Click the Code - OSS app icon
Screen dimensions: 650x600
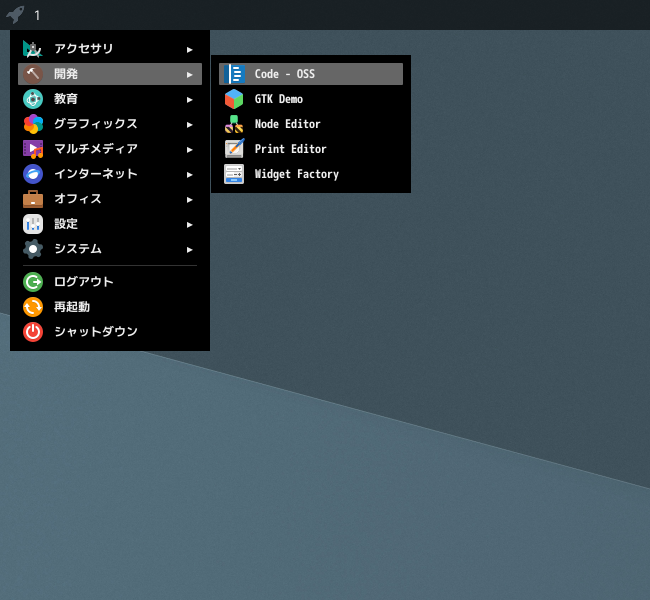pos(234,74)
